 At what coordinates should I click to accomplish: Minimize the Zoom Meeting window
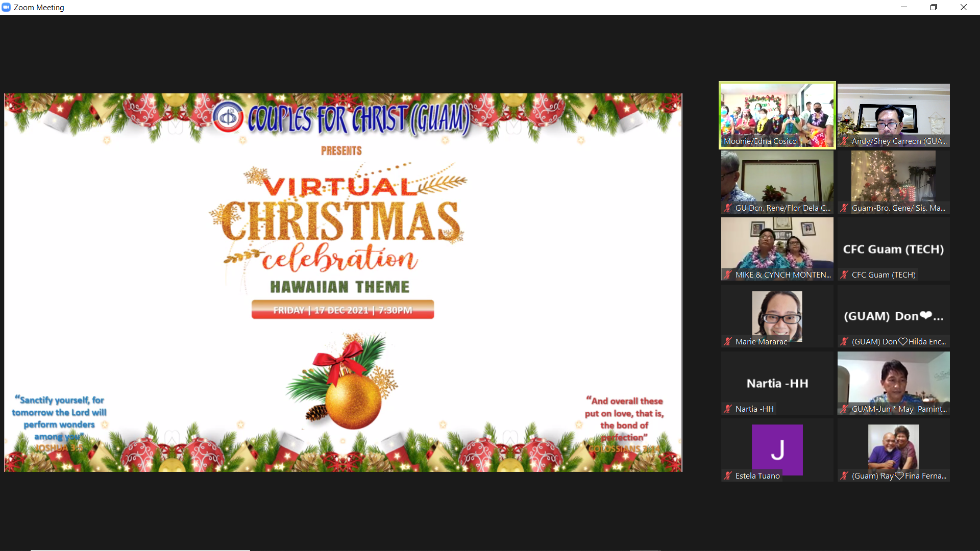coord(904,7)
